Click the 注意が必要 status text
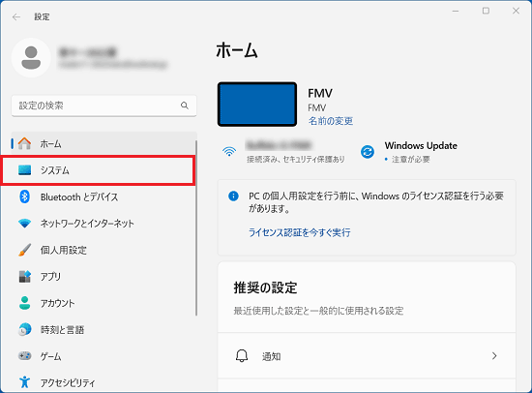The width and height of the screenshot is (532, 393). pos(410,159)
